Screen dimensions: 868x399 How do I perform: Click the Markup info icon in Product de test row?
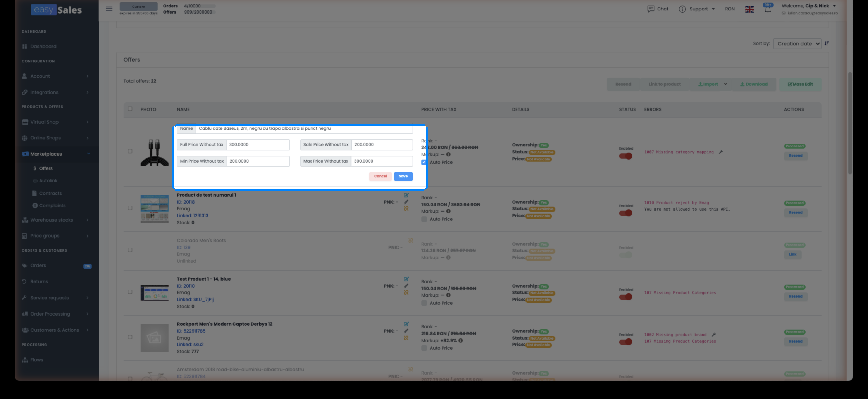[x=448, y=212]
